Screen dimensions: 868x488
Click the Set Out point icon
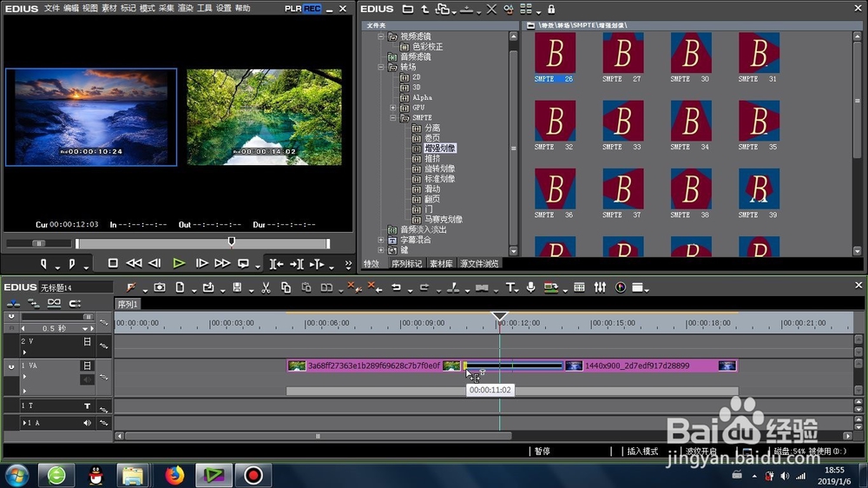click(x=71, y=264)
